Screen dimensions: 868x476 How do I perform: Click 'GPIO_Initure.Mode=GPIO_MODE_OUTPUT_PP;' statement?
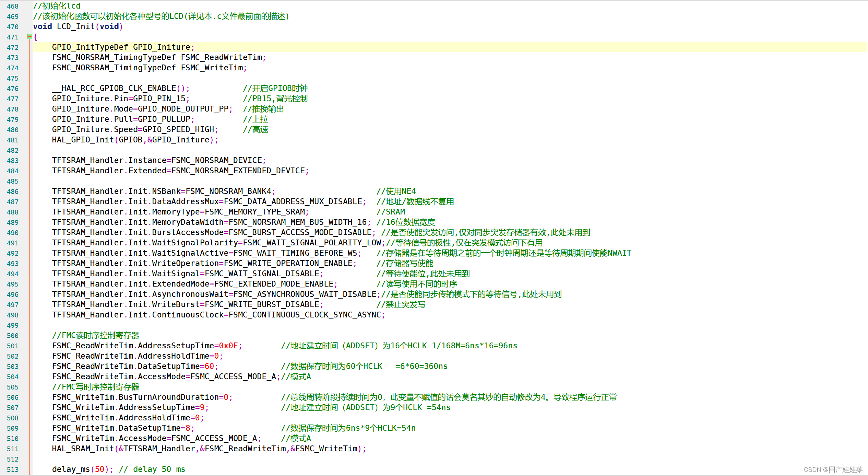pyautogui.click(x=142, y=109)
